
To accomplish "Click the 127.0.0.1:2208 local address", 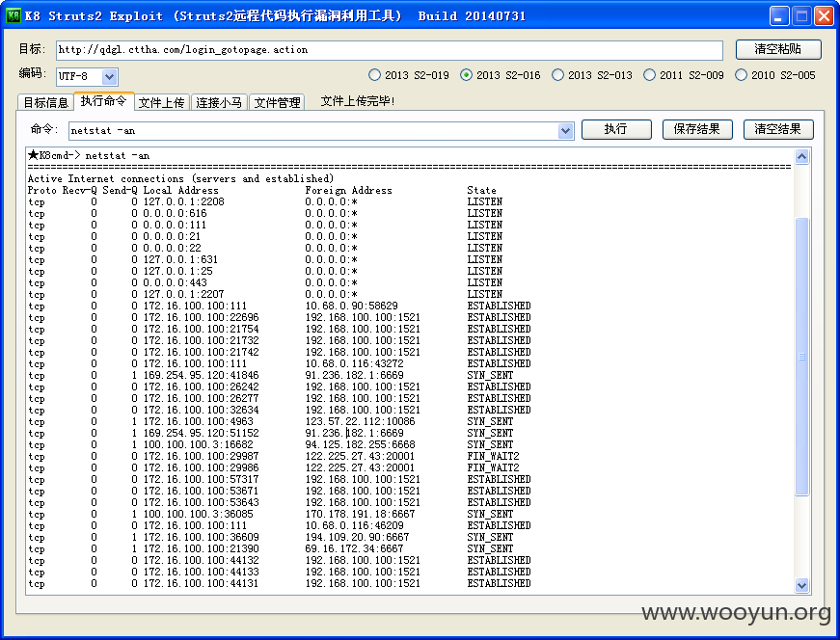I will pyautogui.click(x=184, y=201).
